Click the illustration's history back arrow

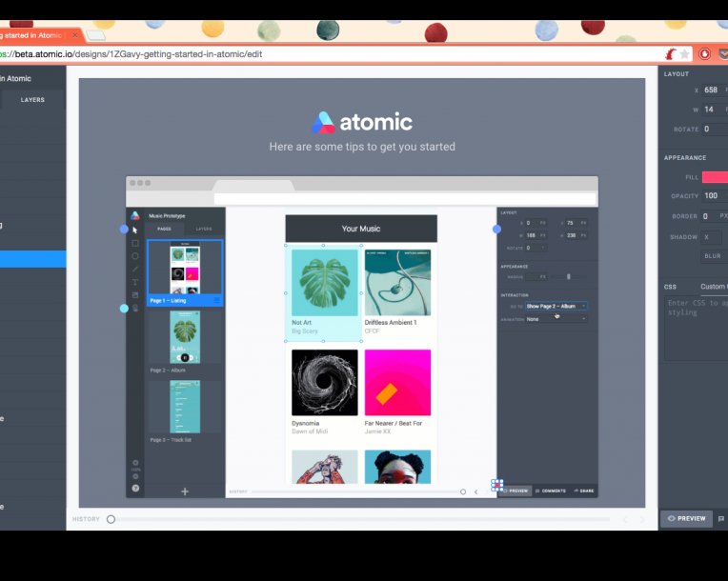click(x=475, y=491)
